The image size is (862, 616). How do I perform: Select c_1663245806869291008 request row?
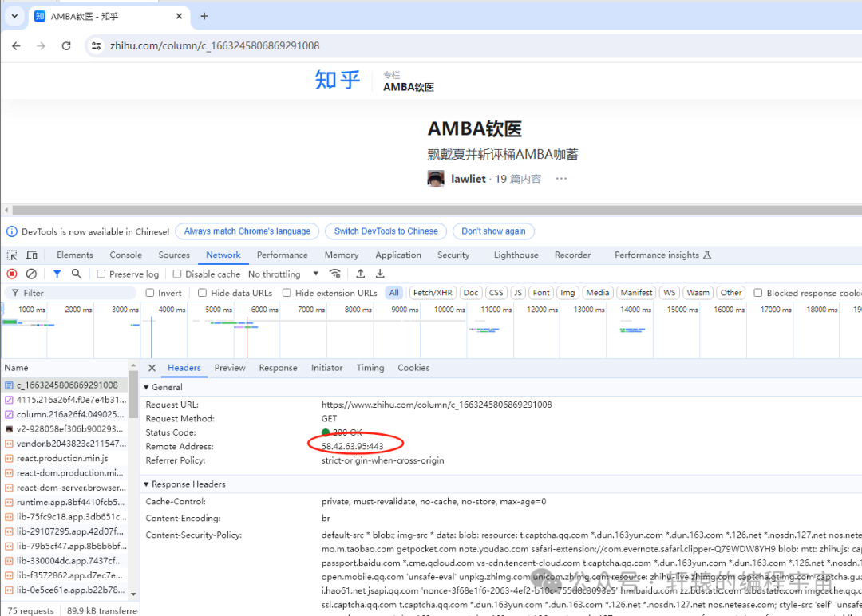point(65,385)
